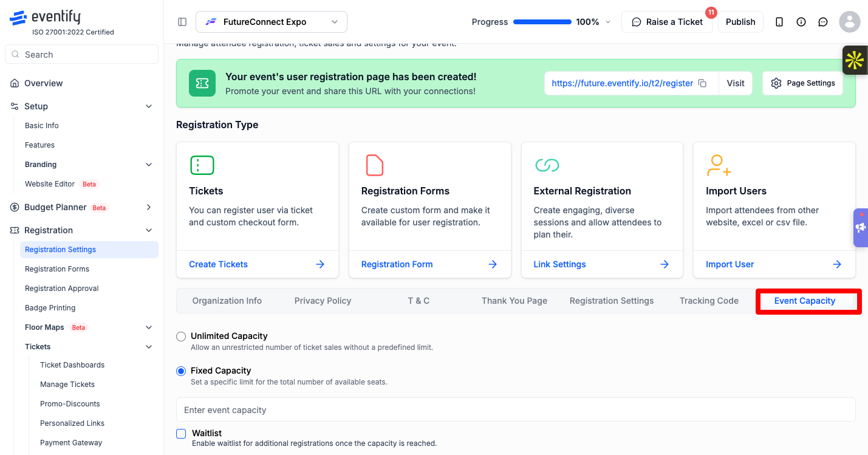The height and width of the screenshot is (455, 868).
Task: Click the info circle icon in header
Action: pyautogui.click(x=801, y=22)
